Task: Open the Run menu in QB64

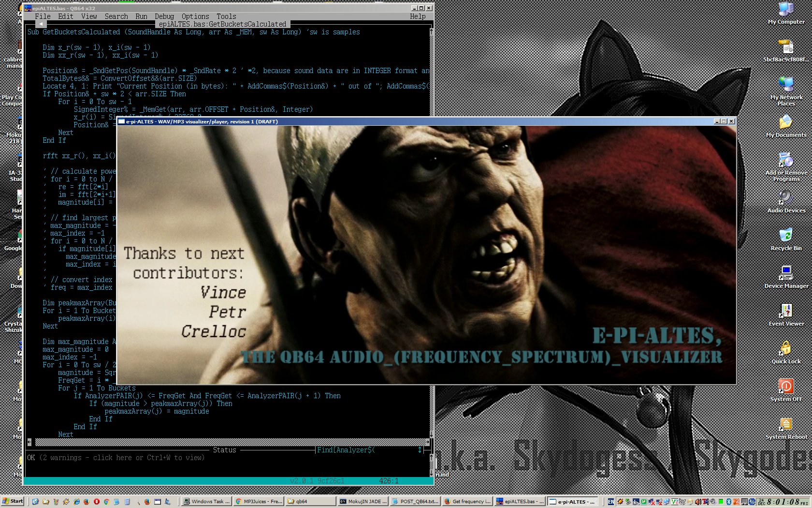Action: point(141,16)
